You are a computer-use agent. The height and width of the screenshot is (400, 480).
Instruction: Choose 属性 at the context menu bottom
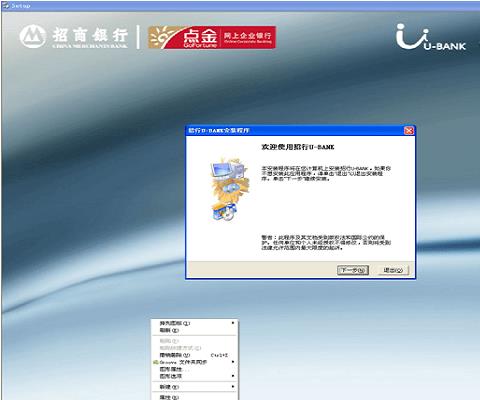(x=195, y=397)
